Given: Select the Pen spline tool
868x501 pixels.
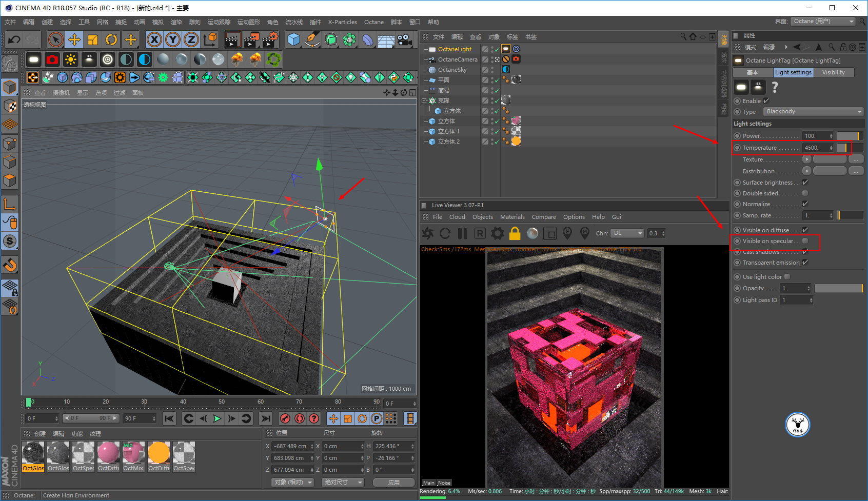Looking at the screenshot, I should click(312, 39).
